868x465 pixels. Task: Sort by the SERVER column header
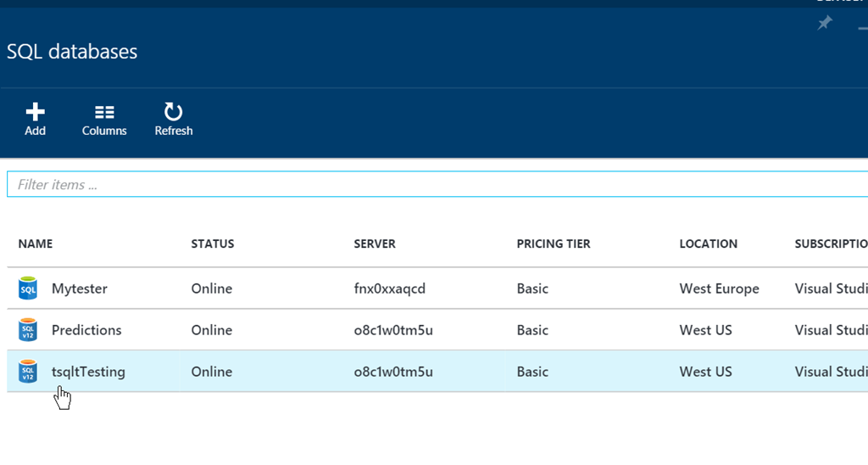(x=375, y=244)
